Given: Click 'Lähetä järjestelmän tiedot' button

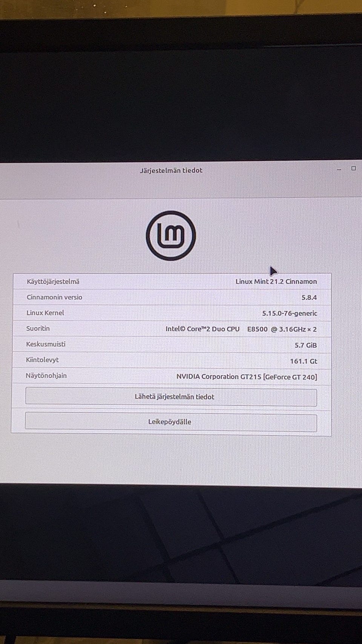Looking at the screenshot, I should pos(171,397).
